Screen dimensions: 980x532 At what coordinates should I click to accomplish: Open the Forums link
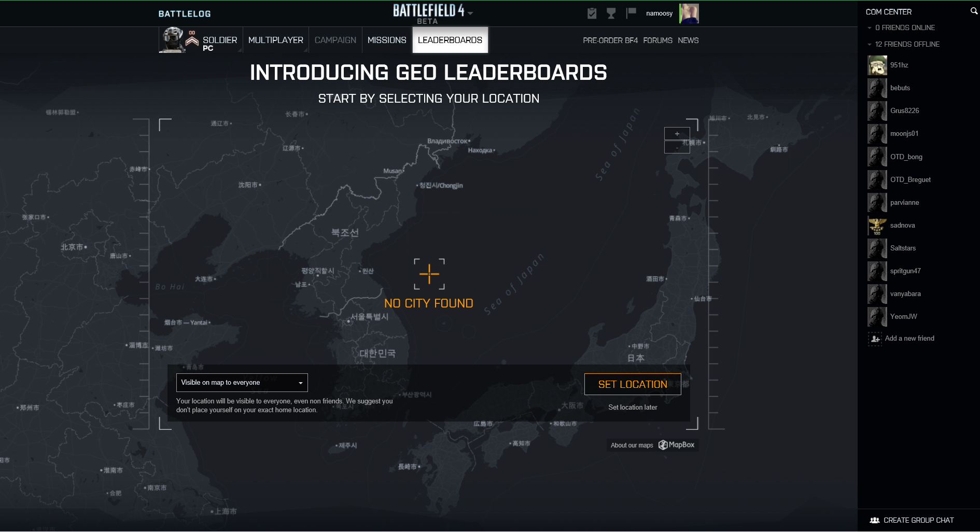tap(657, 40)
